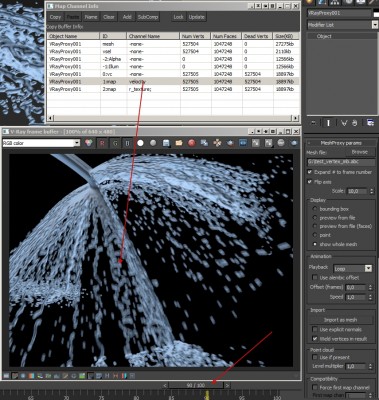Click the RGB channels color wheel icon
This screenshot has width=379, height=400.
(88, 143)
